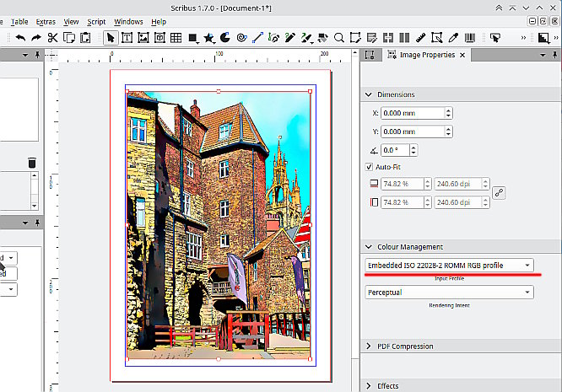Pick the Table tool in toolbar

[x=176, y=38]
